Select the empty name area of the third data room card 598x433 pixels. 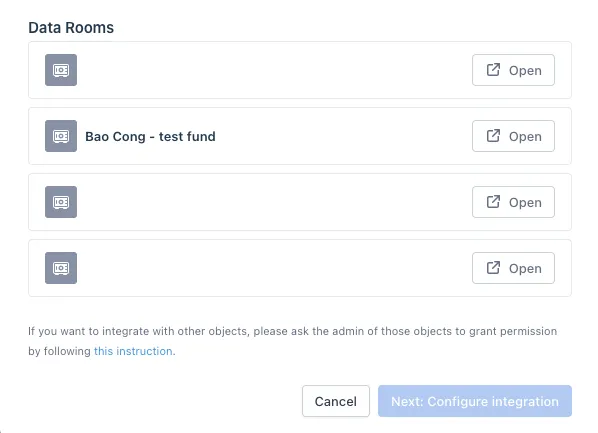[275, 202]
